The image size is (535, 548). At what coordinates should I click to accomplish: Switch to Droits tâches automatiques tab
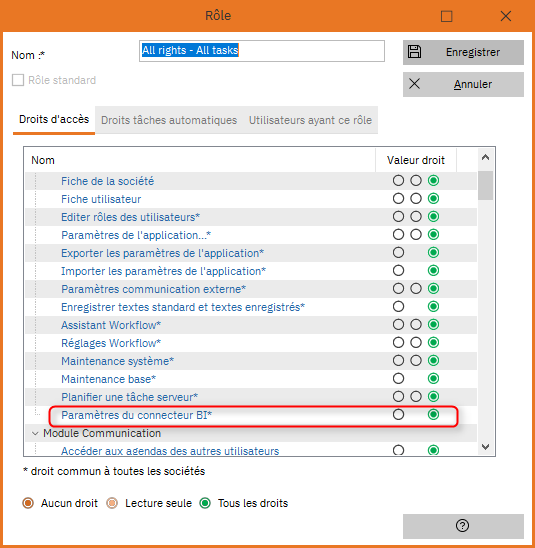[x=169, y=120]
